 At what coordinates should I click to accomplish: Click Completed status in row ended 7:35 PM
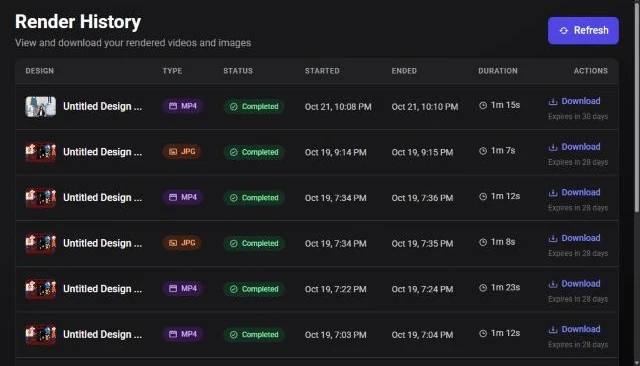click(x=254, y=244)
